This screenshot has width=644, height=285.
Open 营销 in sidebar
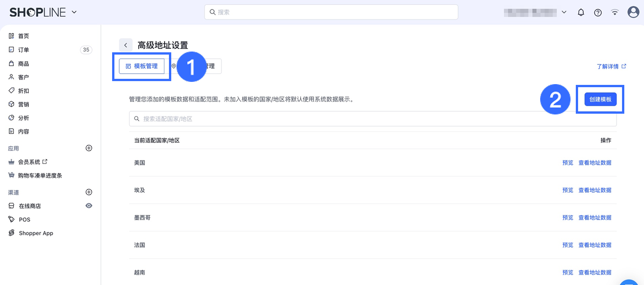tap(23, 104)
